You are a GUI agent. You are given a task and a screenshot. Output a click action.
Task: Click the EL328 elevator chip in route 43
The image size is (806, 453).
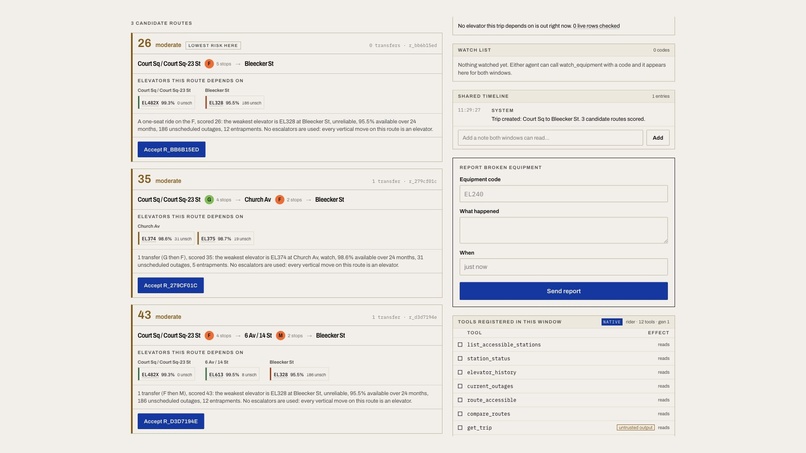[299, 374]
